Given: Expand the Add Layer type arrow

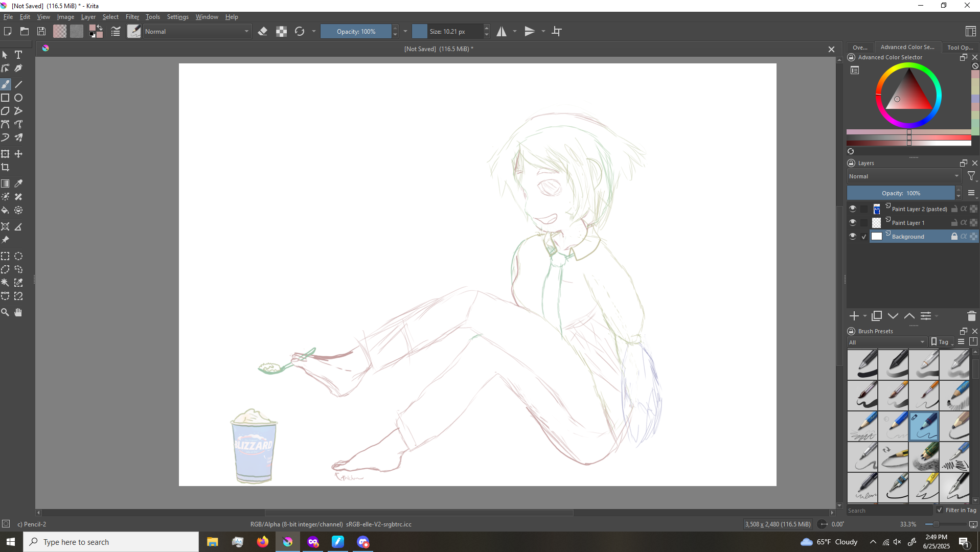Looking at the screenshot, I should tap(865, 316).
